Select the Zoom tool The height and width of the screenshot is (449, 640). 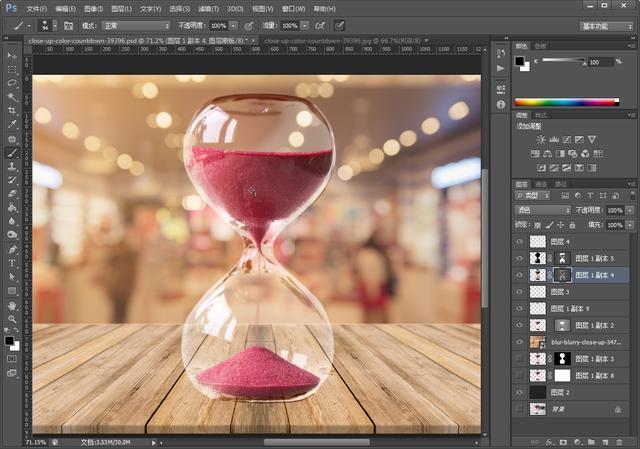coord(12,319)
